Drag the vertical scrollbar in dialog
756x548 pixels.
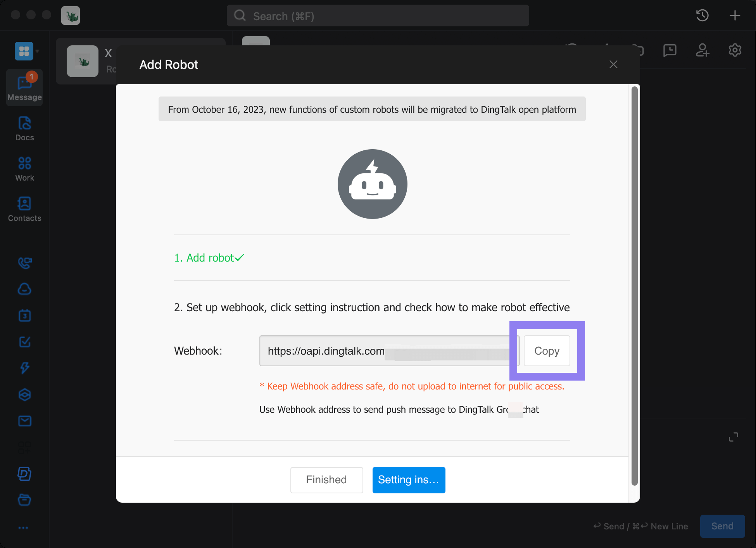coord(634,288)
